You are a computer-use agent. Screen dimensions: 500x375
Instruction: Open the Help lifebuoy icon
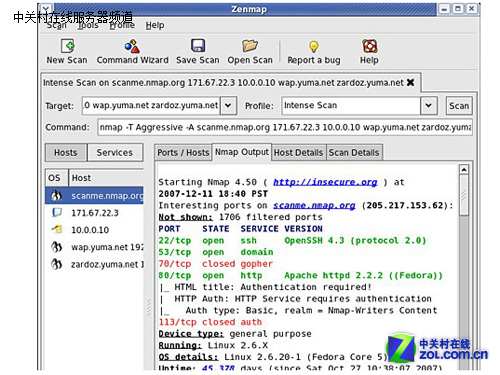369,46
